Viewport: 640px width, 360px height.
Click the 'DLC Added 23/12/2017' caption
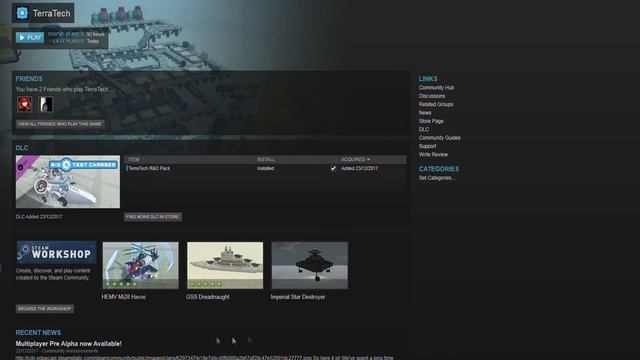[39, 217]
